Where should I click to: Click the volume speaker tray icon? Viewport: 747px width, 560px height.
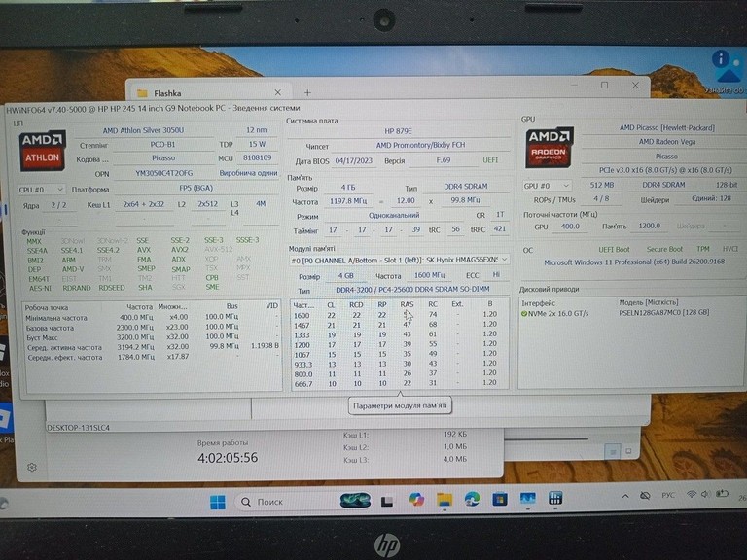(705, 494)
